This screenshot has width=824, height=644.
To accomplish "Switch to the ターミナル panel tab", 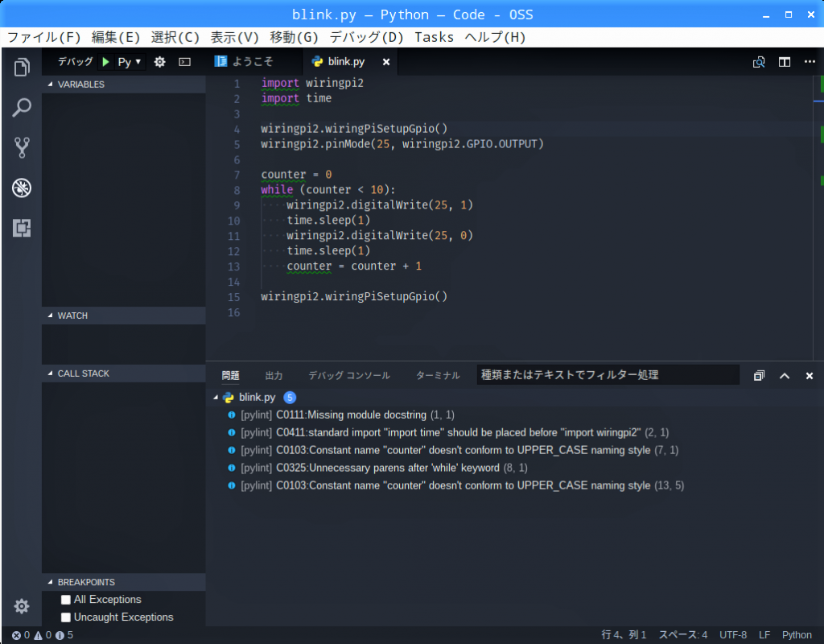I will point(438,375).
